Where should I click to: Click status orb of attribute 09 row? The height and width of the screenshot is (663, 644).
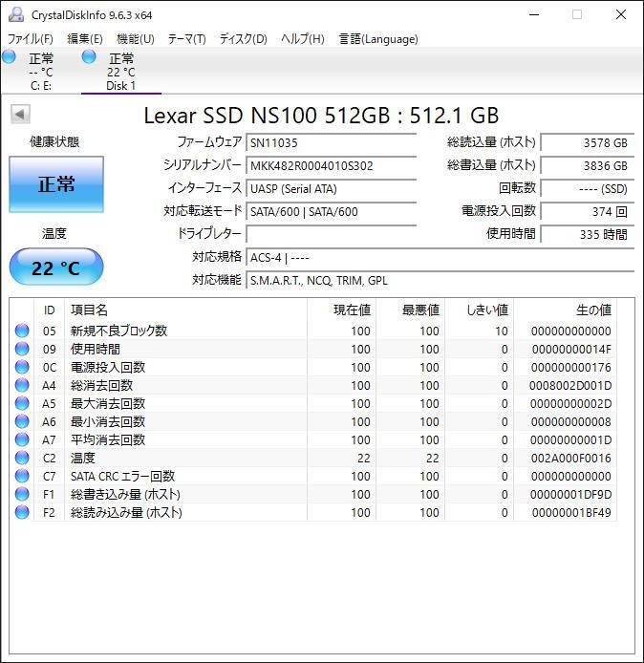[22, 349]
